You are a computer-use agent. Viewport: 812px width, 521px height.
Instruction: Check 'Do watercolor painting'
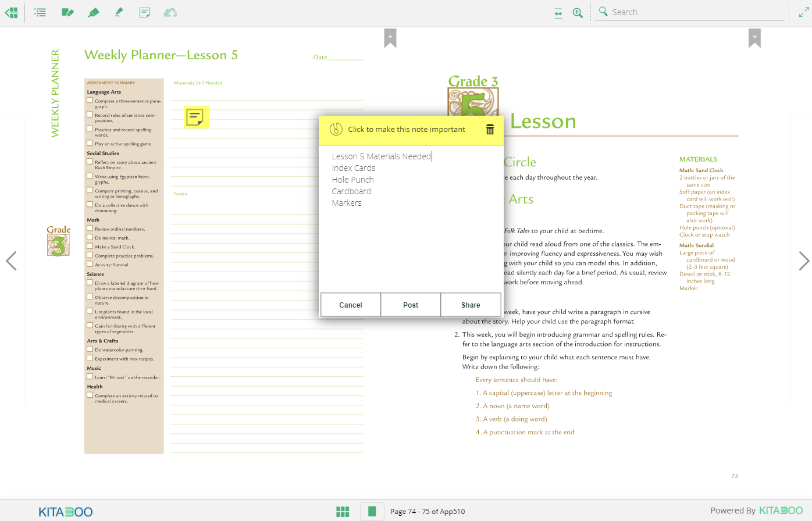[90, 349]
